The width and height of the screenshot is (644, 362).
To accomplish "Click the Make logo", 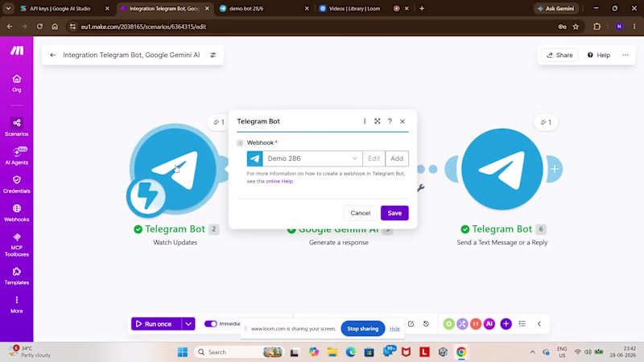I will click(x=17, y=51).
